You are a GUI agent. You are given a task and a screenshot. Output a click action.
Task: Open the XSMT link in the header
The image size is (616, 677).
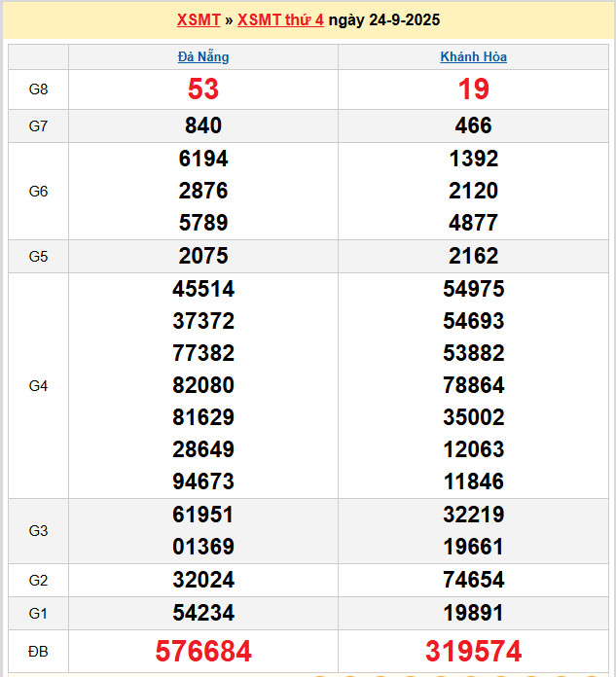point(199,19)
